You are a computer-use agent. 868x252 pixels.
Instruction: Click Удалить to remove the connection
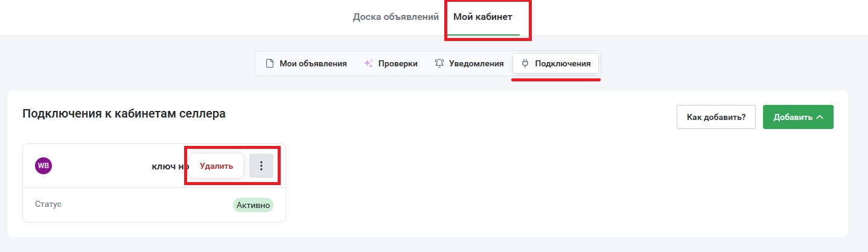[216, 166]
